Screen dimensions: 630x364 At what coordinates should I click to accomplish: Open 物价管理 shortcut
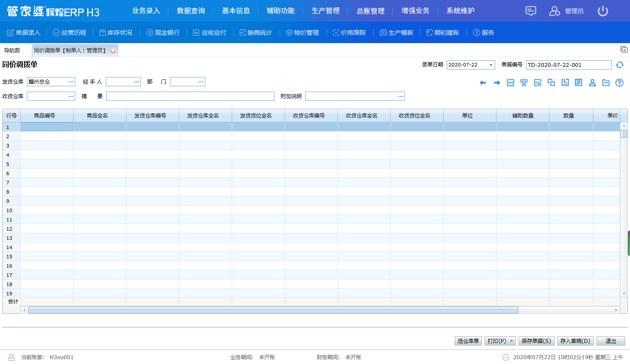[x=302, y=33]
